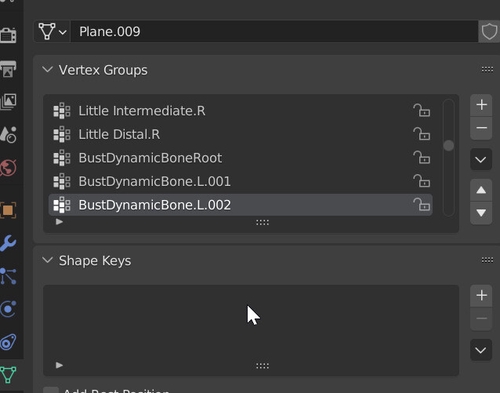Collapse the Shape Keys panel

point(48,260)
